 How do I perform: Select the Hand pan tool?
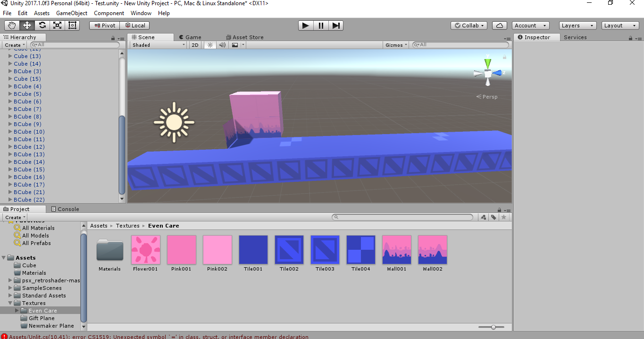(x=11, y=25)
